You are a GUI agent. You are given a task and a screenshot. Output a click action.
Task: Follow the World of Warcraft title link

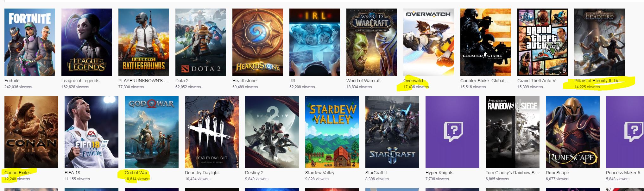[363, 81]
